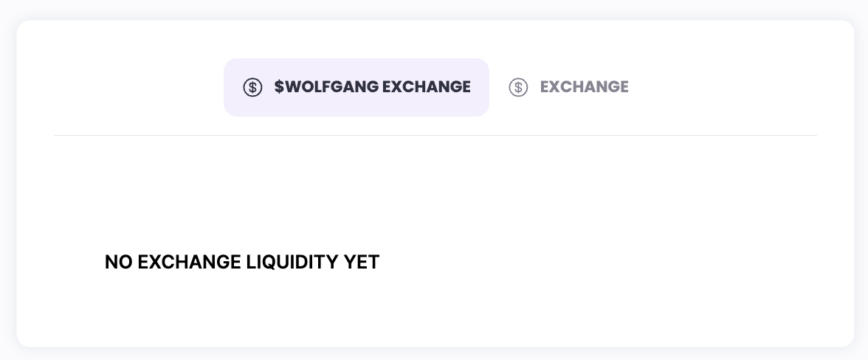Click the gray dollar icon beside EXCHANGE

tap(518, 87)
